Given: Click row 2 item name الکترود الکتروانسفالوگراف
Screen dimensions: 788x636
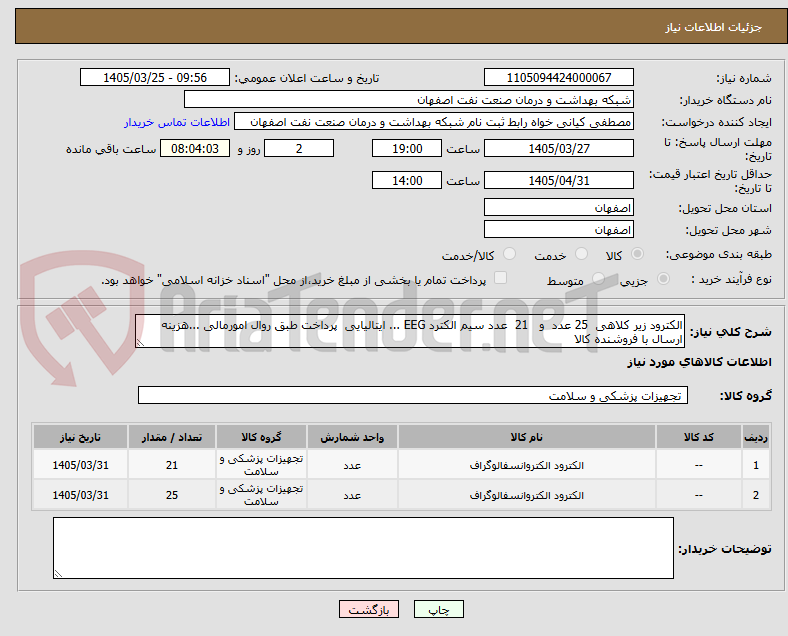Looking at the screenshot, I should tap(526, 495).
